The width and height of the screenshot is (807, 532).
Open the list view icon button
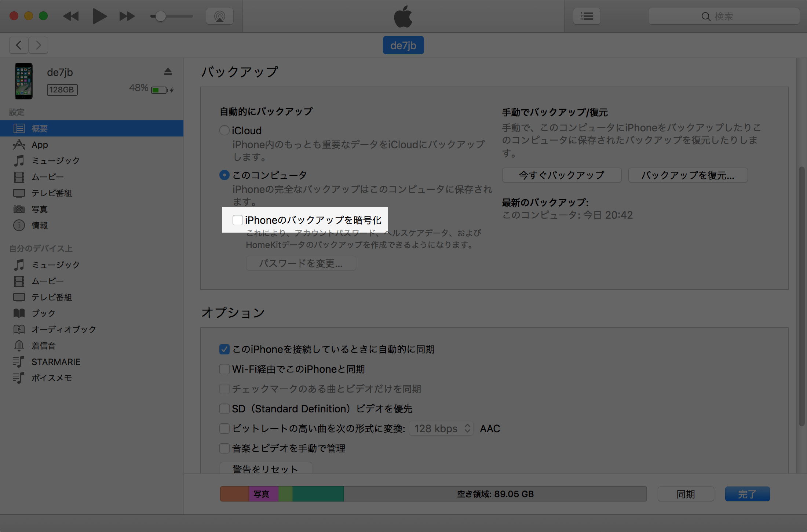pyautogui.click(x=587, y=16)
